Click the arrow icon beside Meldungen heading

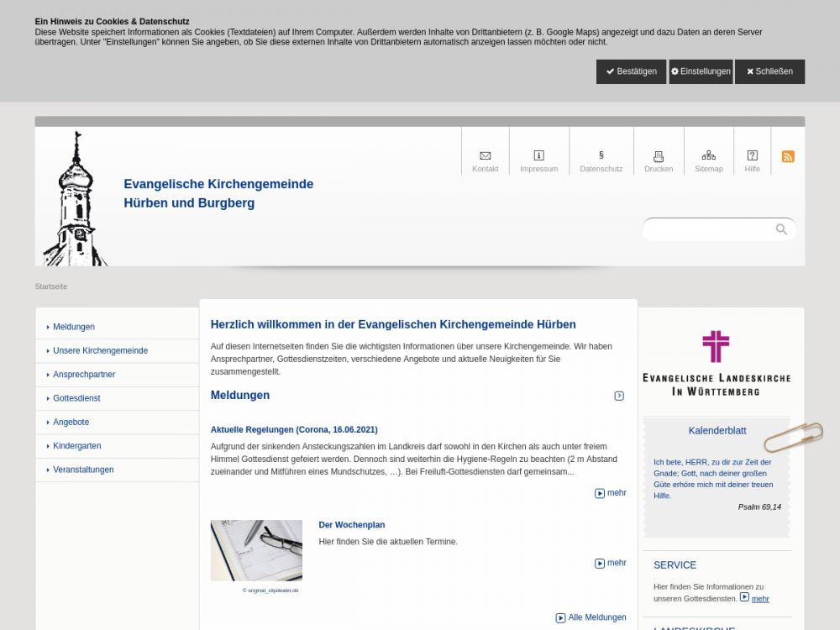point(619,396)
